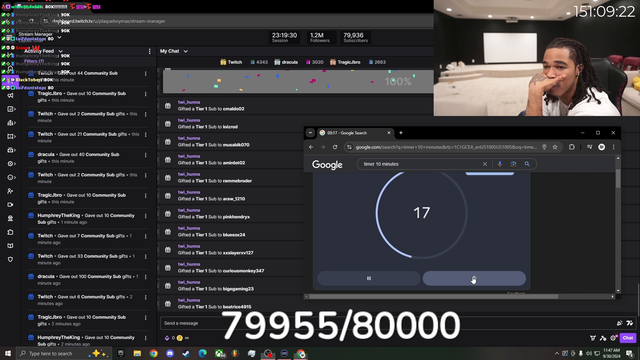Pause the Google timer
The height and width of the screenshot is (360, 640).
point(369,278)
